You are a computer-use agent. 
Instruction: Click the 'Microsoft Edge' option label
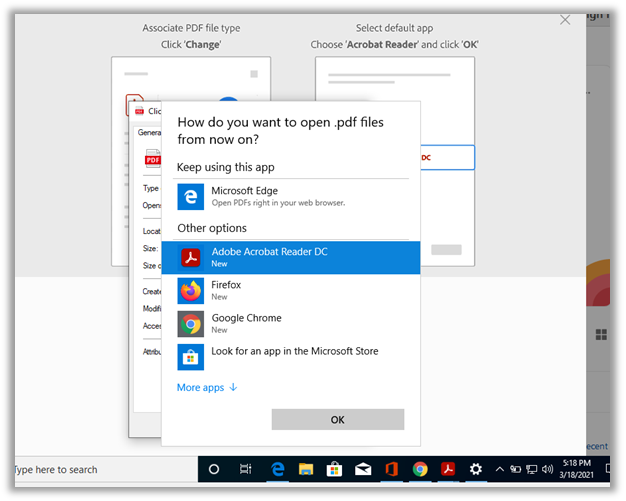[244, 190]
